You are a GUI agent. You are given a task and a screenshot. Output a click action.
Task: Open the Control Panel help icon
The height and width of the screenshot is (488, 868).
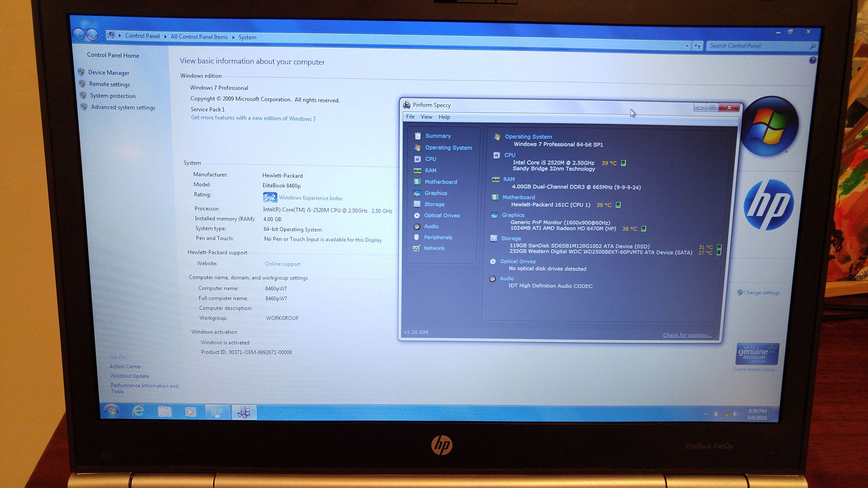[812, 60]
